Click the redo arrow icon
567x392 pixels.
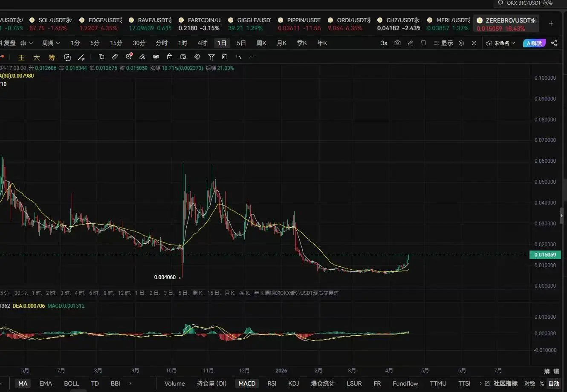pos(252,57)
